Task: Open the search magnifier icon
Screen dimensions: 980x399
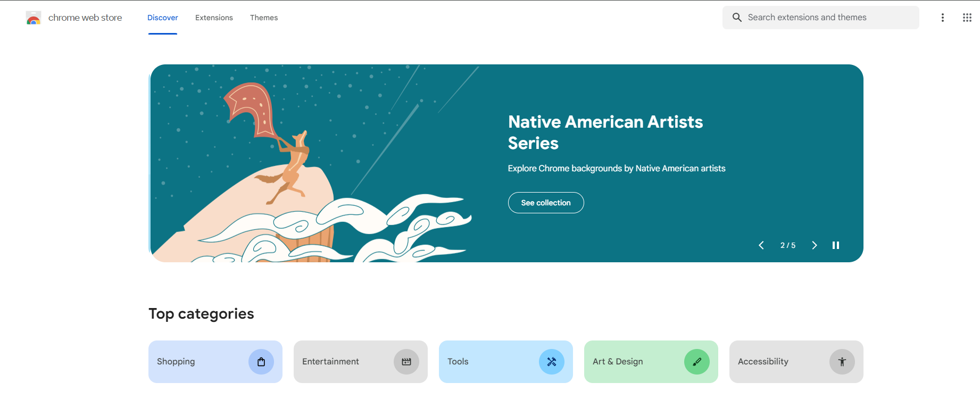Action: pos(737,17)
